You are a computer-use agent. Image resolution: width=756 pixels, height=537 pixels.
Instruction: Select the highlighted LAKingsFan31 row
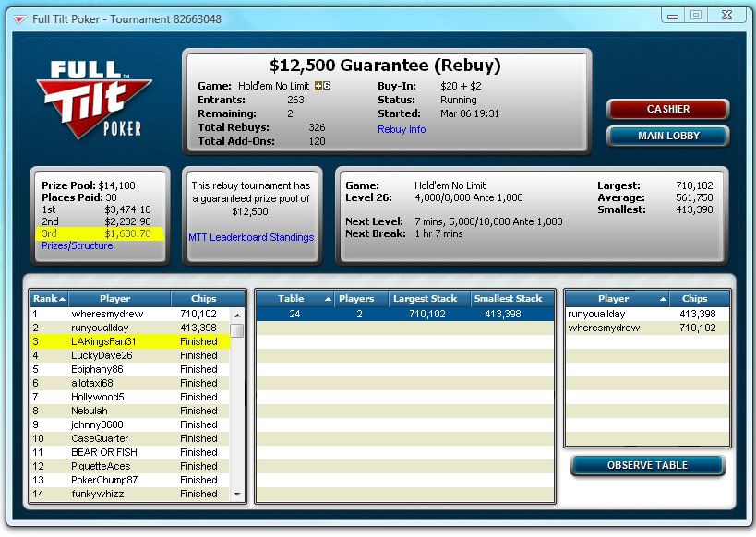click(x=130, y=341)
